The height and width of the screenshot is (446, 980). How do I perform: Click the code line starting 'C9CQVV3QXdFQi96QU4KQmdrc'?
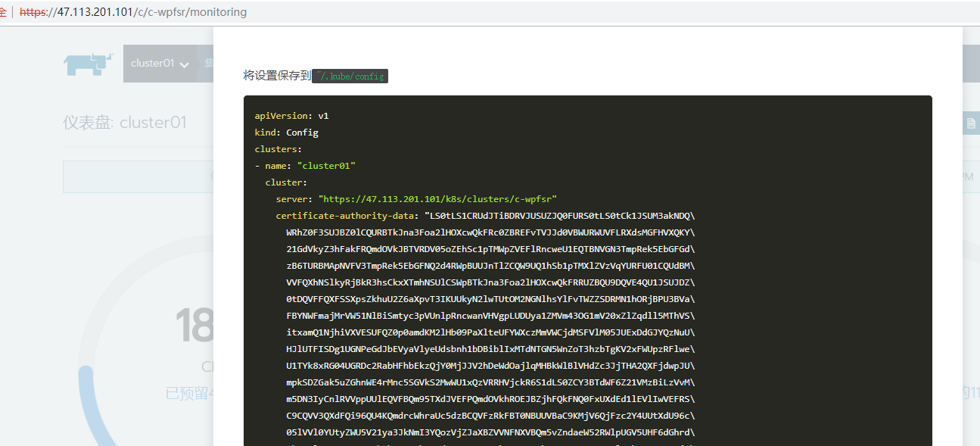pos(490,416)
